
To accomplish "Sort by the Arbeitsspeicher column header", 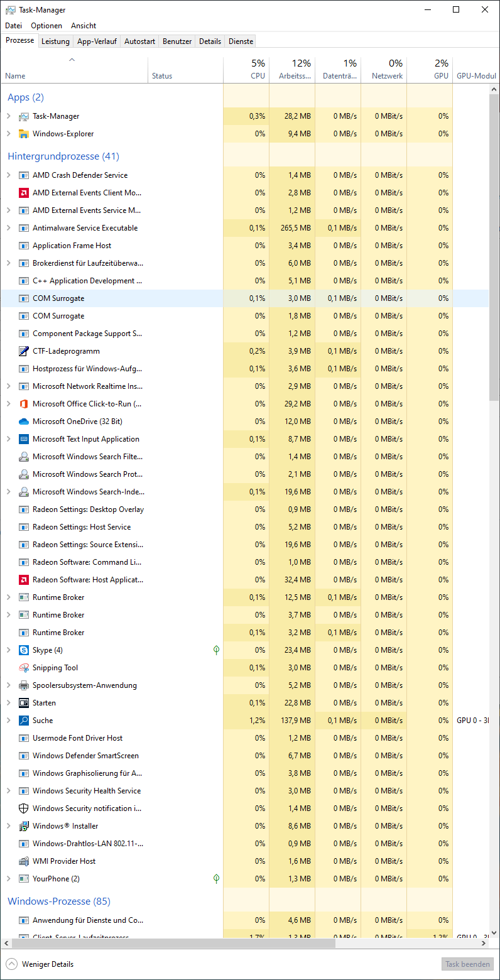I will click(x=292, y=70).
